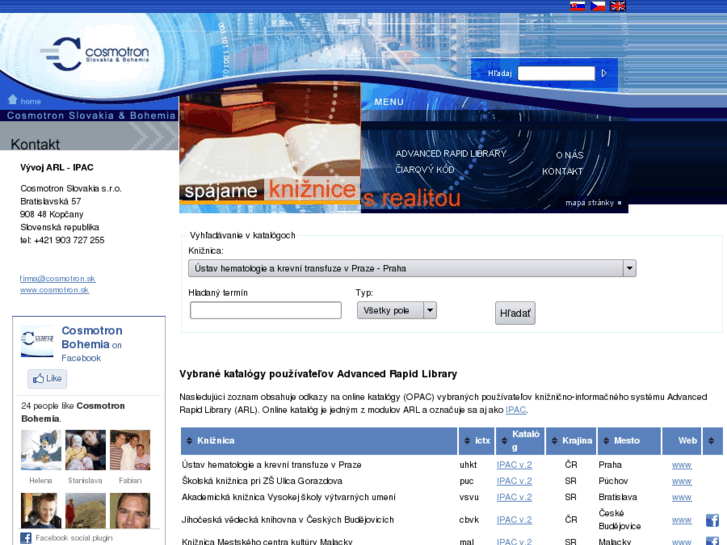Sort the table by Knižnica column arrow
The height and width of the screenshot is (545, 727).
pyautogui.click(x=189, y=441)
